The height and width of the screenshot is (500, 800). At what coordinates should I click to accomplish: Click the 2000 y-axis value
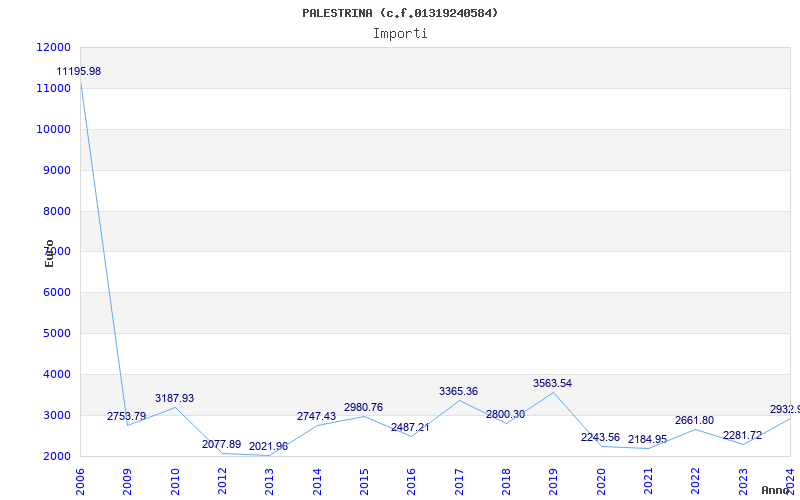[x=57, y=456]
